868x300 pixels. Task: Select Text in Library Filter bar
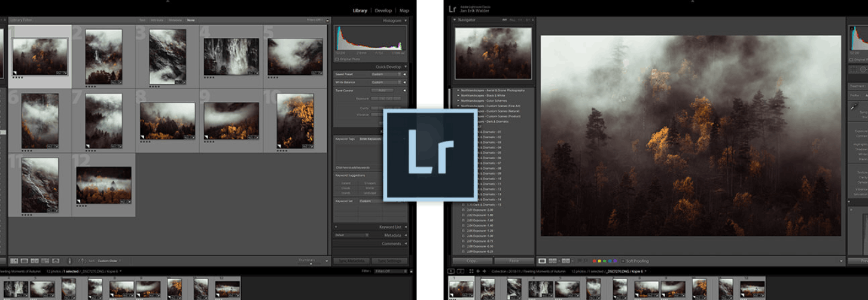(142, 20)
